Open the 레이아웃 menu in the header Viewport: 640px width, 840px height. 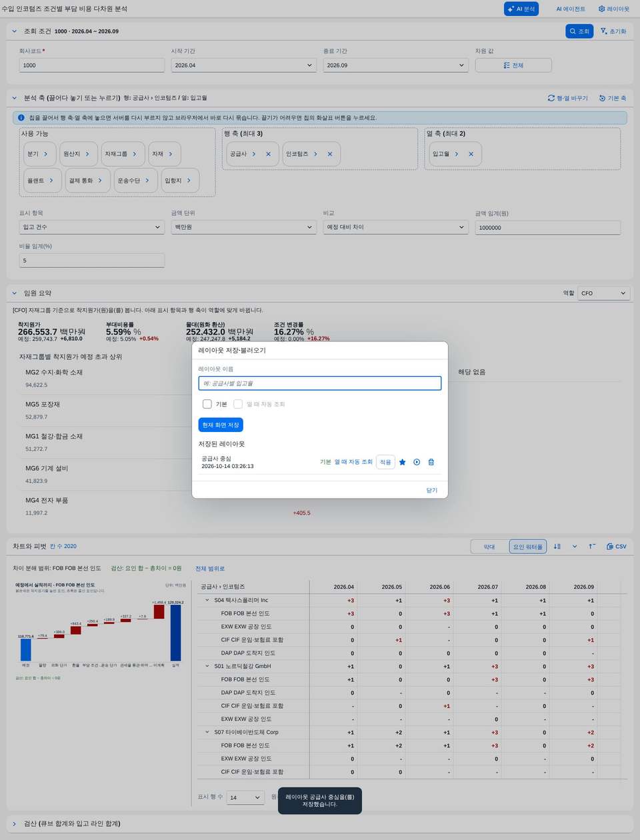click(x=614, y=9)
